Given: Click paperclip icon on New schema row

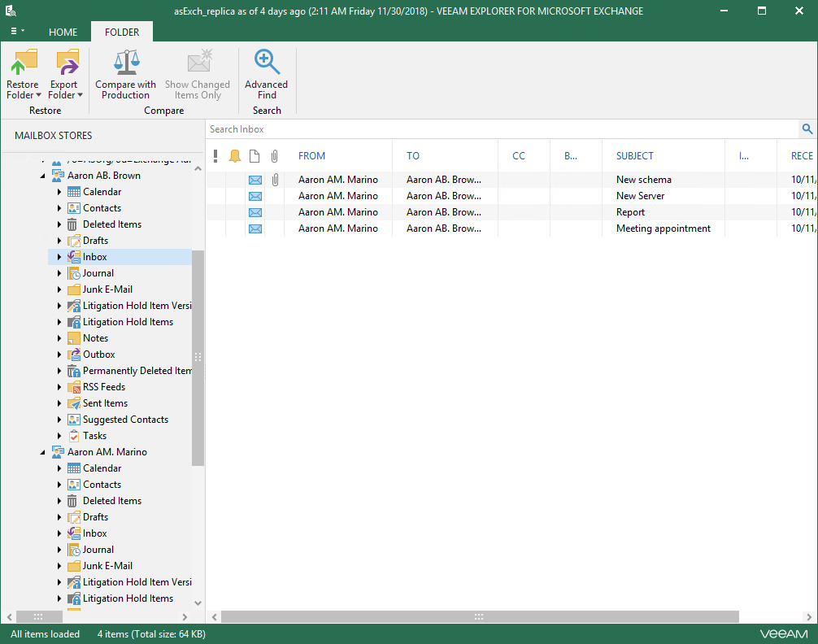Looking at the screenshot, I should coord(275,180).
